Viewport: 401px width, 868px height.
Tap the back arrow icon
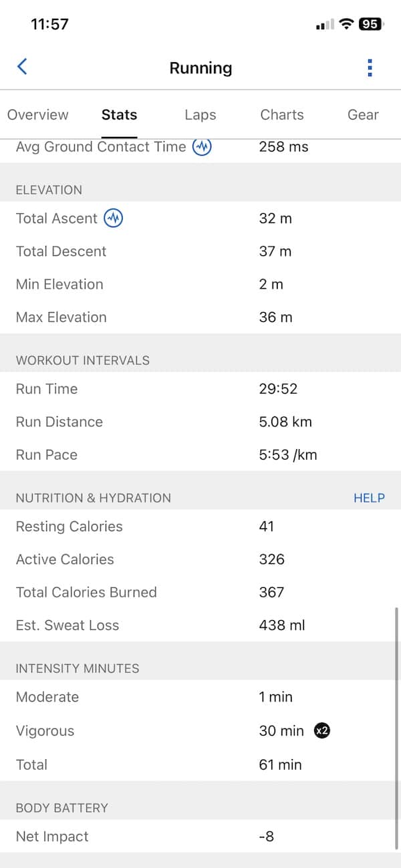22,67
